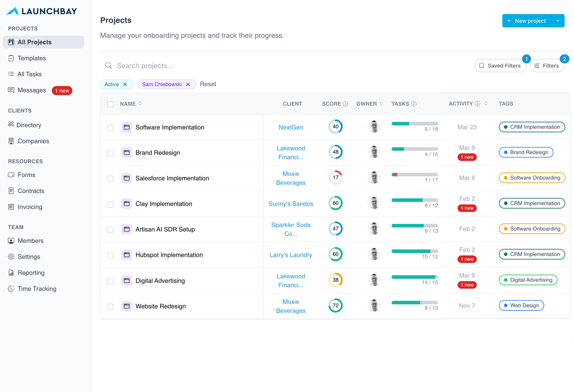
Task: Click the search magnifier icon
Action: pyautogui.click(x=109, y=66)
